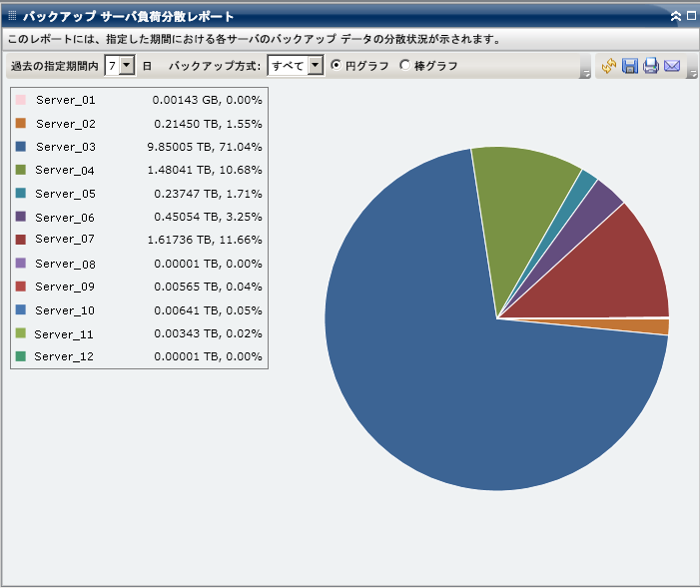The image size is (700, 588).
Task: Click the value 0.00641 TB, 0.05%
Action: coord(208,310)
